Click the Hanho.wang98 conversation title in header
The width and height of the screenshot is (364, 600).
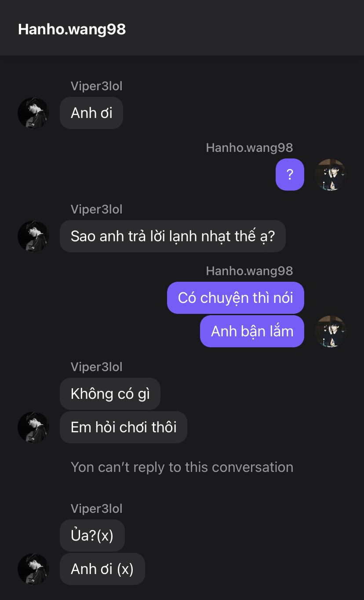pyautogui.click(x=72, y=29)
